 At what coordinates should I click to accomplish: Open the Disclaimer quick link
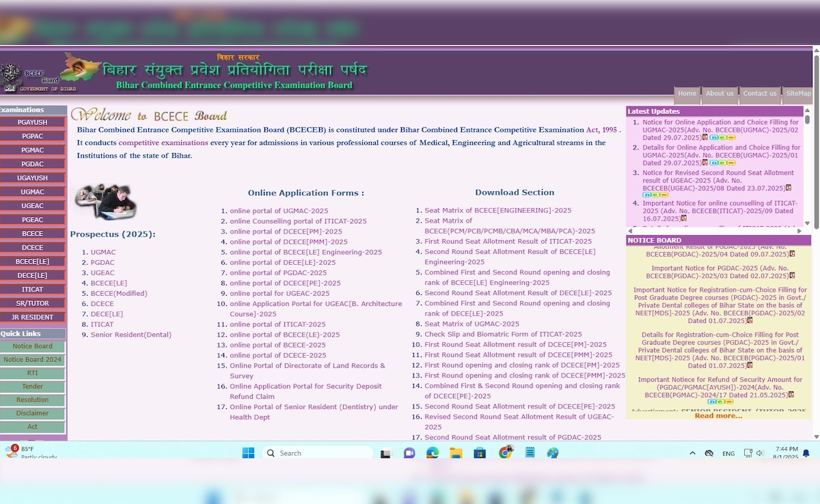33,413
